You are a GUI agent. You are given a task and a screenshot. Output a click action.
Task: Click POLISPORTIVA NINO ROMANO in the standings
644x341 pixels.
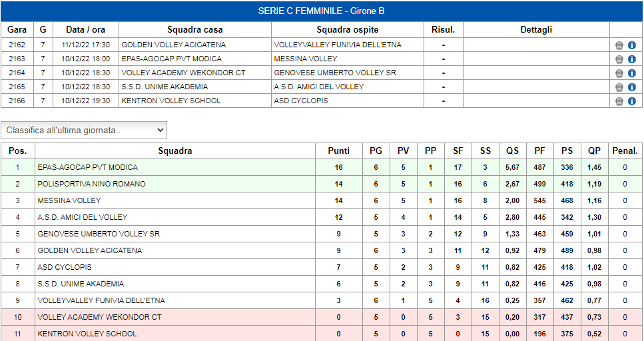[x=92, y=184]
